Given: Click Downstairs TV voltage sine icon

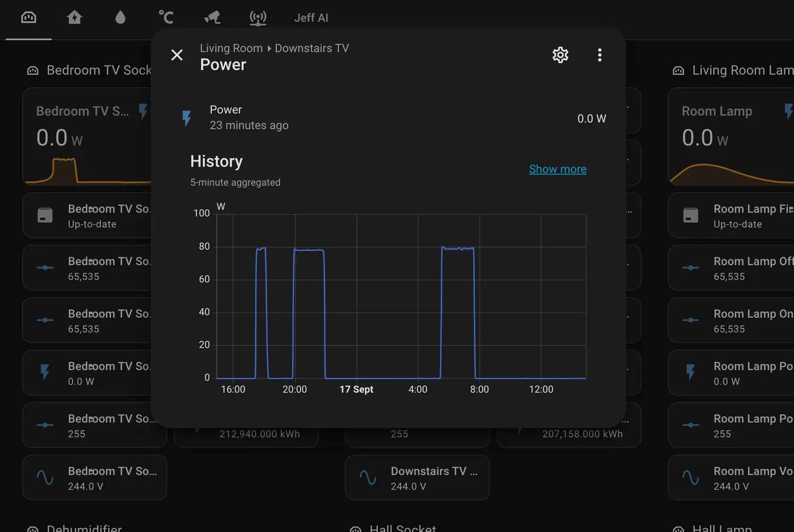Looking at the screenshot, I should 368,478.
